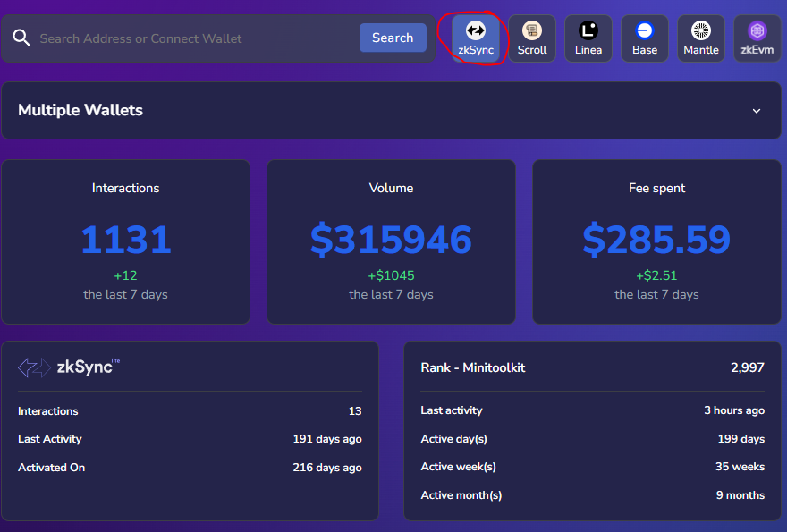Click the Volume value $315946

(391, 240)
